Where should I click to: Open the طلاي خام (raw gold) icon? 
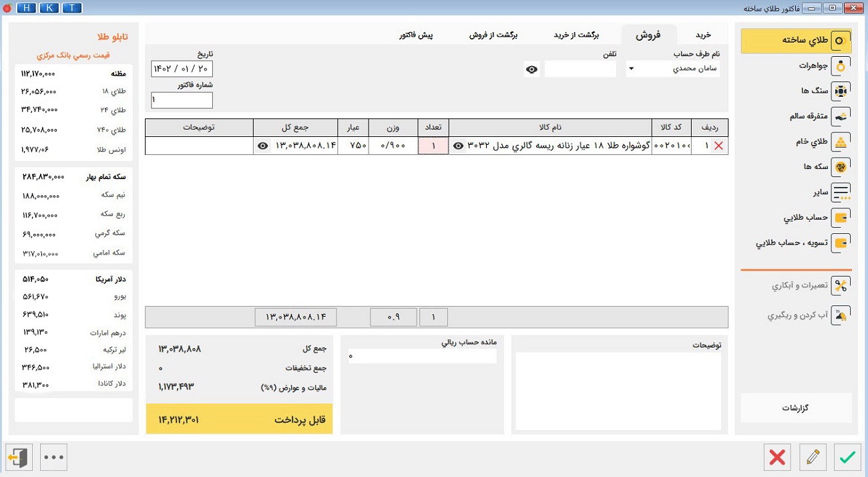click(x=841, y=142)
